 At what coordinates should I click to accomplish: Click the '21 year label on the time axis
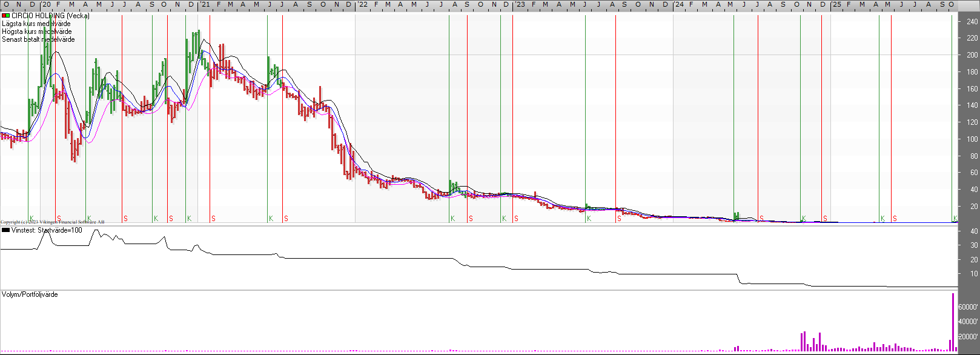point(205,4)
